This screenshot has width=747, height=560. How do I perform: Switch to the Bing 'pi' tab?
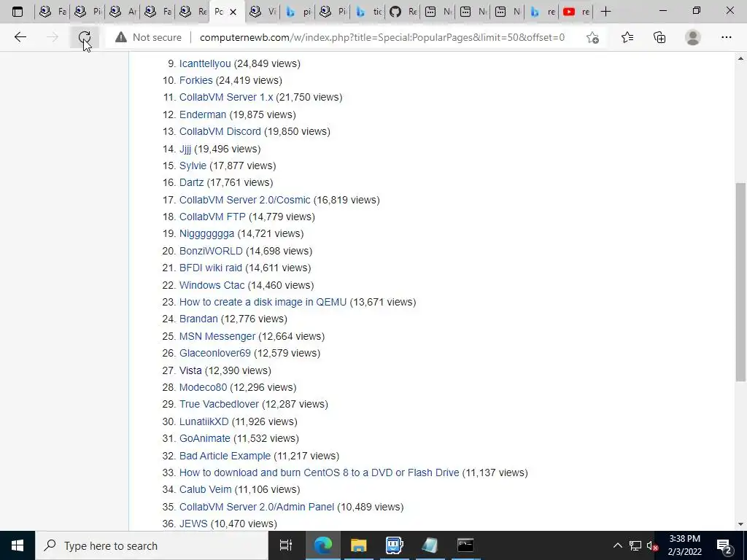point(298,12)
